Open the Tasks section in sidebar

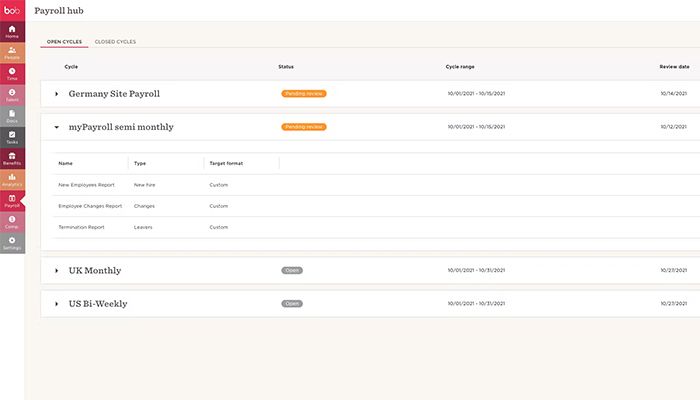(12, 138)
